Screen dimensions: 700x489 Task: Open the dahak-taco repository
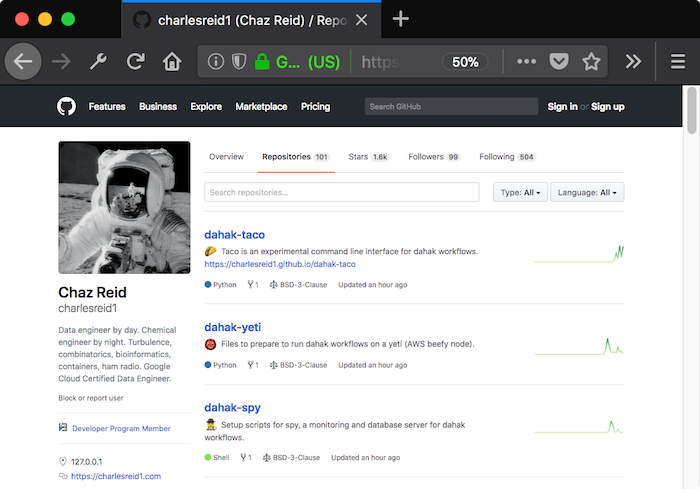coord(235,234)
